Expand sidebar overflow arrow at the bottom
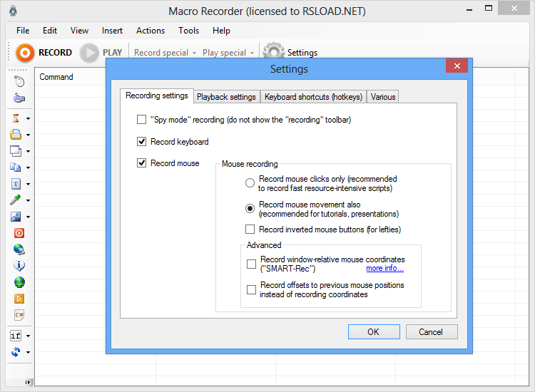 (x=28, y=382)
